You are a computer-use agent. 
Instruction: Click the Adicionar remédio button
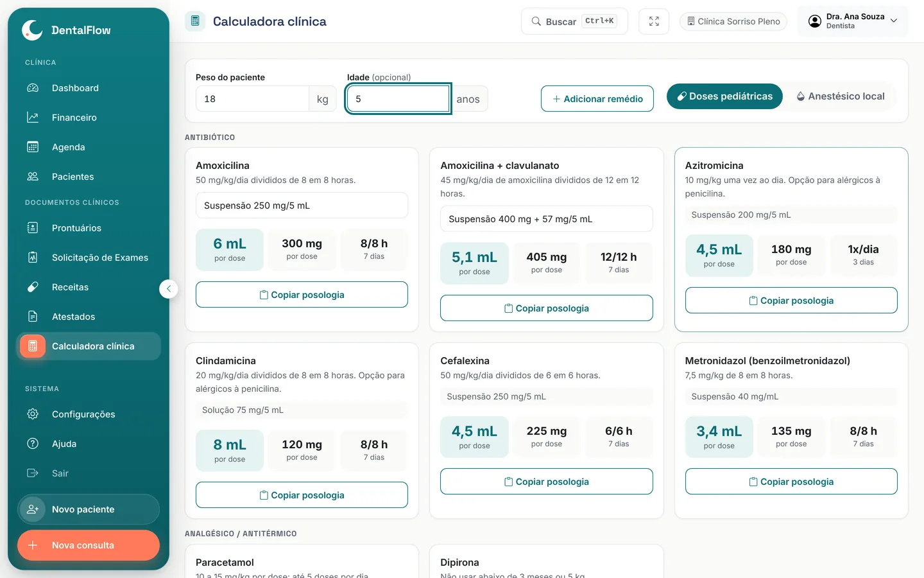597,99
